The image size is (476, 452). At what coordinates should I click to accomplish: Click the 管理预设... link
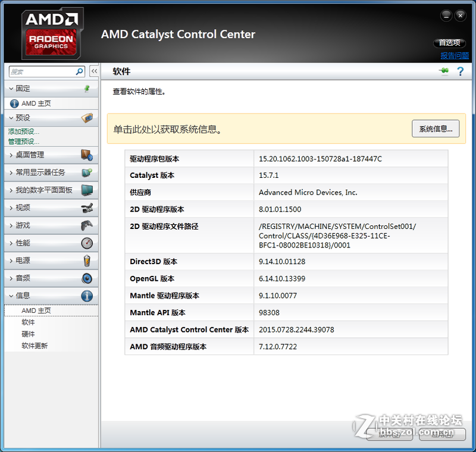pyautogui.click(x=24, y=142)
